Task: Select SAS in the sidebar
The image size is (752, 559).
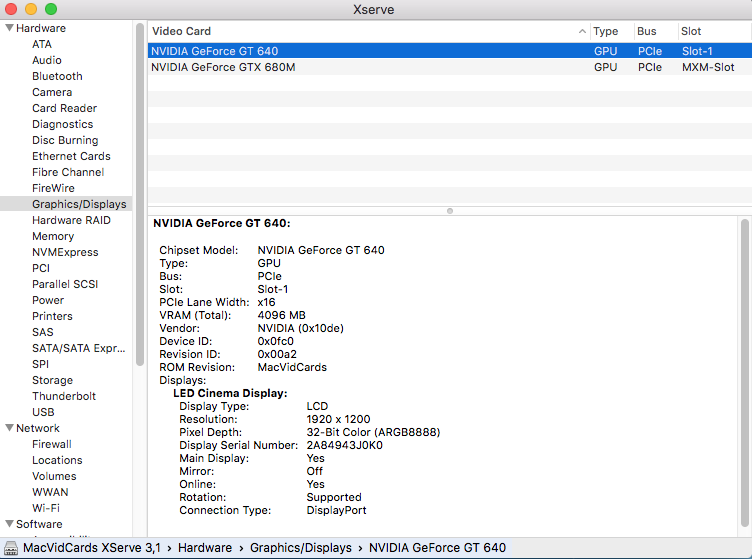Action: 43,332
